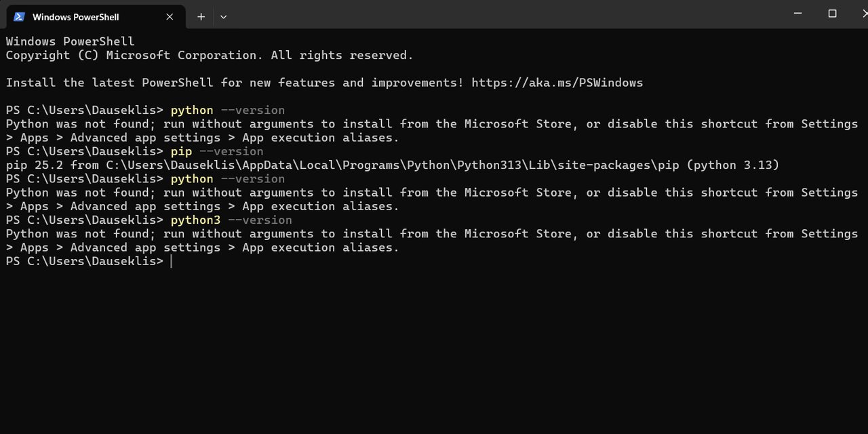The height and width of the screenshot is (434, 868).
Task: Focus the empty prompt with the cursor
Action: (171, 261)
